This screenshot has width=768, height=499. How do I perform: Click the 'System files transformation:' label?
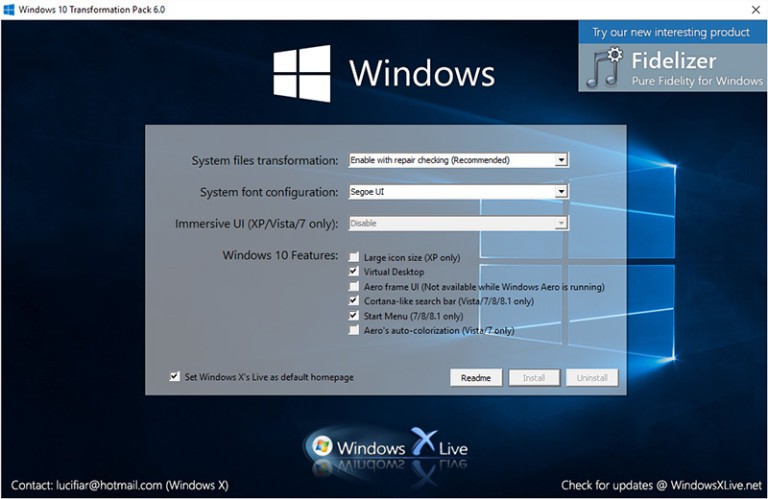pyautogui.click(x=265, y=161)
